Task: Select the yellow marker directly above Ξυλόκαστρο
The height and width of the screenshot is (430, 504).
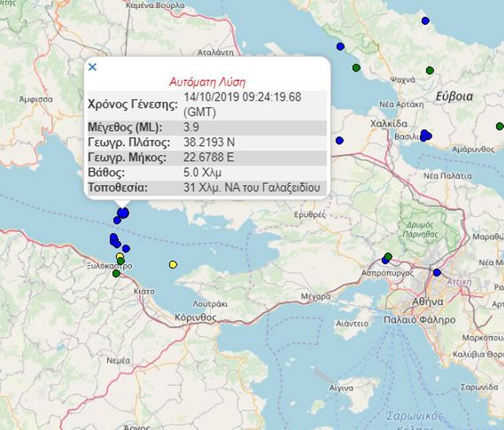Action: click(x=120, y=256)
